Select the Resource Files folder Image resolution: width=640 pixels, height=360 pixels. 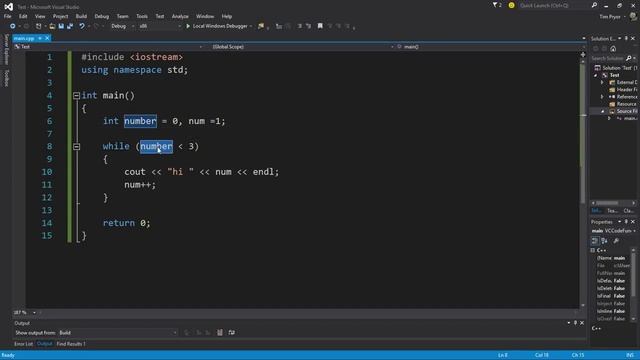623,104
